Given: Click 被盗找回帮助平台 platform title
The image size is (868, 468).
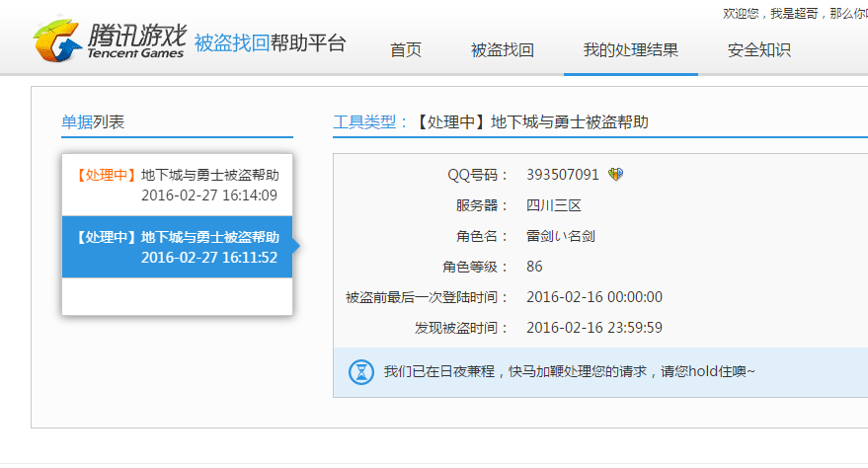Looking at the screenshot, I should click(271, 42).
